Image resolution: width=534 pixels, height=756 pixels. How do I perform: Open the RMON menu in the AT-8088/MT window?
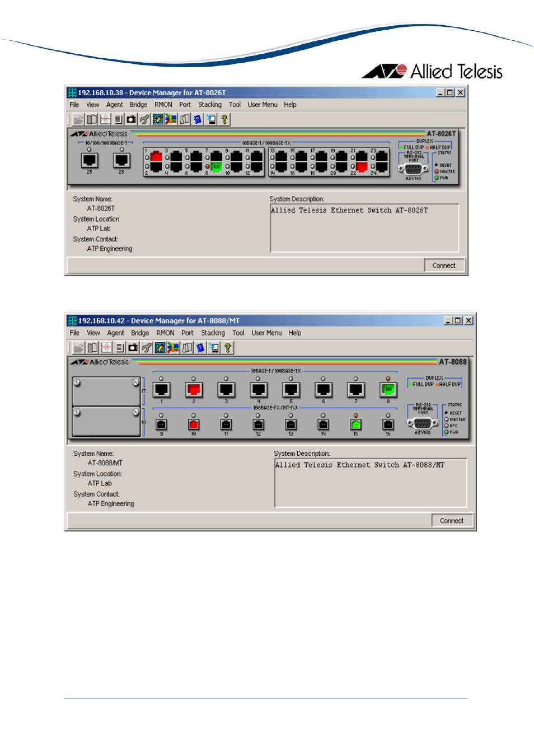(166, 333)
